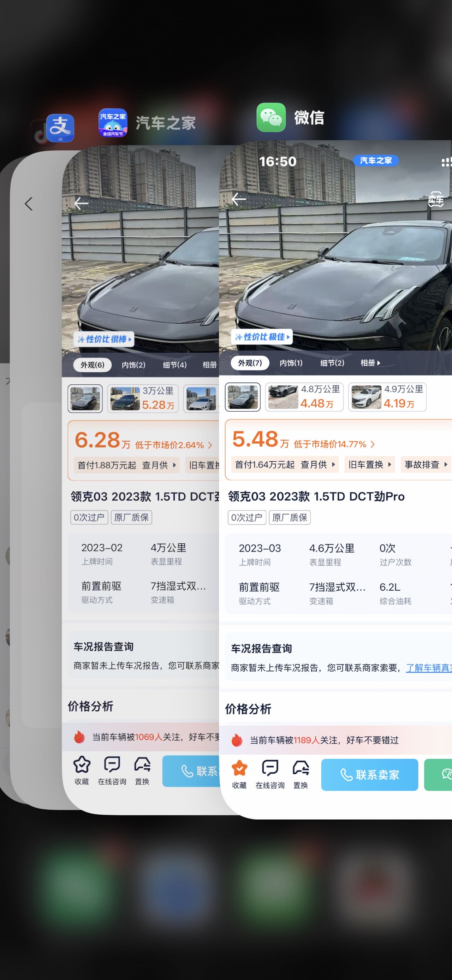
Task: Open the first car thumbnail in the 微信 card
Action: coord(243,397)
